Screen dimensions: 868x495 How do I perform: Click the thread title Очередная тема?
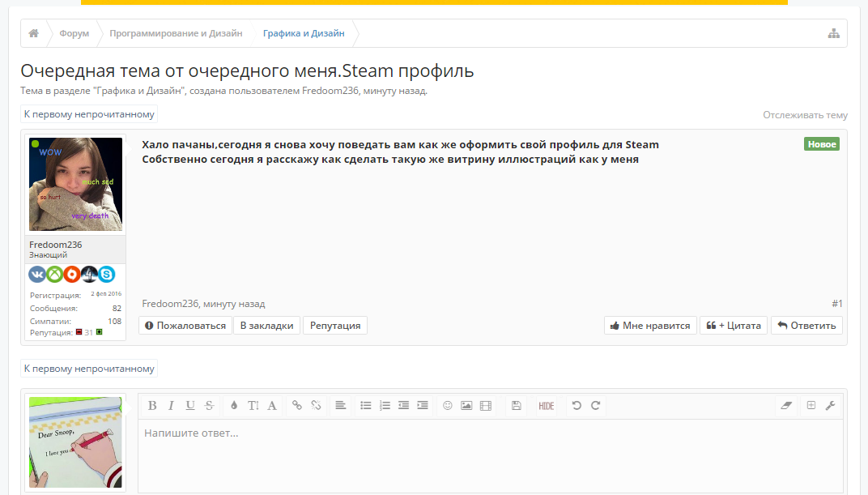[x=247, y=70]
